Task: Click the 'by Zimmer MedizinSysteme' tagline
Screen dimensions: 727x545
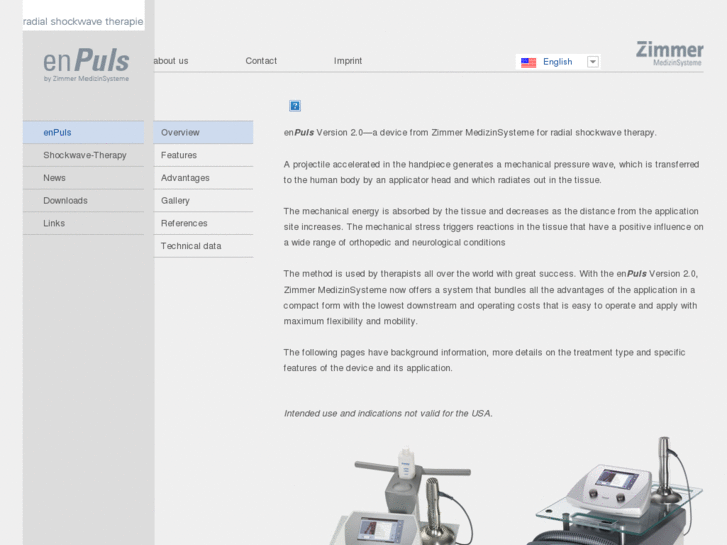Action: click(86, 79)
